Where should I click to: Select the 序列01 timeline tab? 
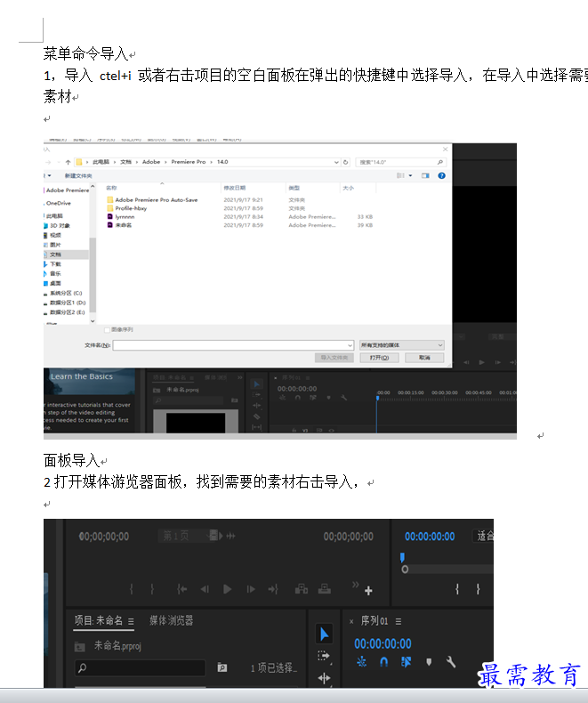click(375, 621)
